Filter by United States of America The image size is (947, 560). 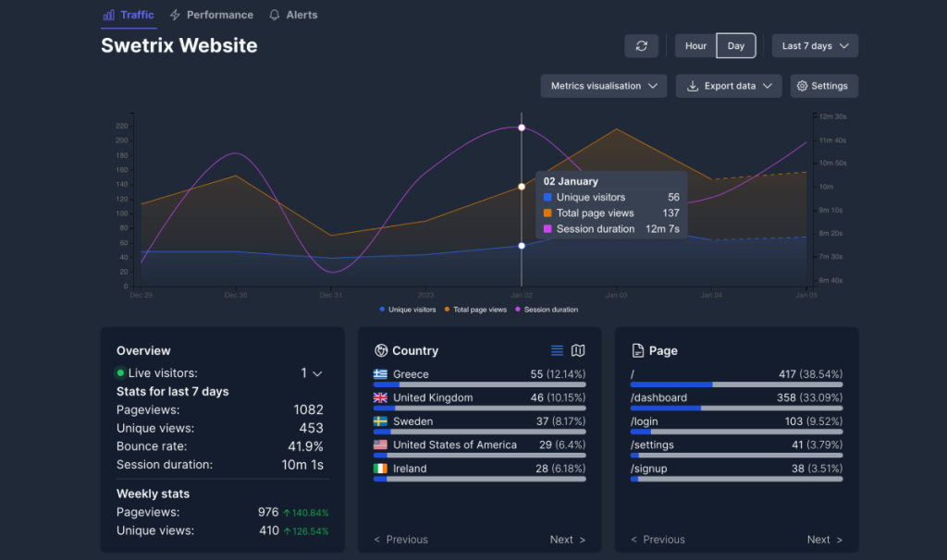coord(480,444)
